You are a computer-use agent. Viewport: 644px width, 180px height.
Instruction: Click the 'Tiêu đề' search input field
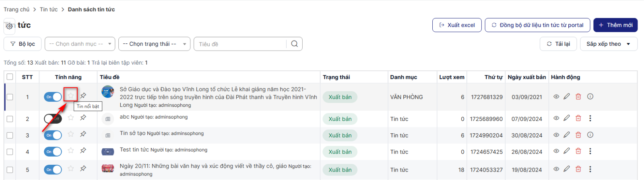point(241,44)
